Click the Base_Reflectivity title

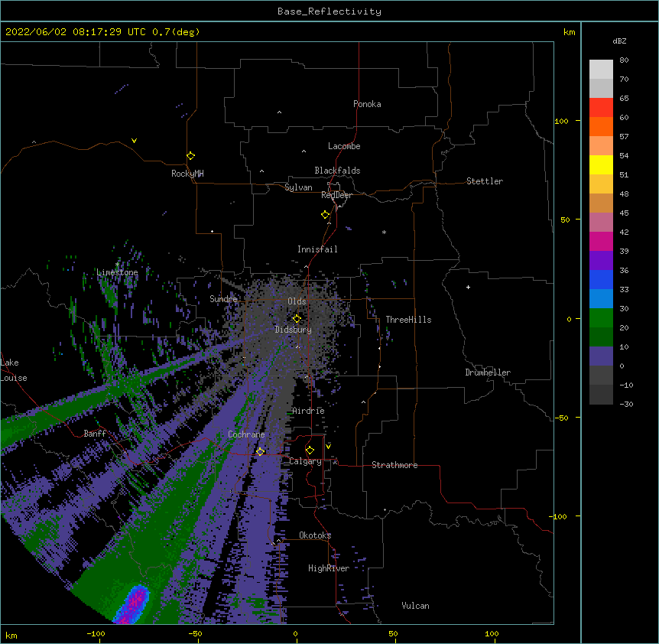(x=329, y=11)
